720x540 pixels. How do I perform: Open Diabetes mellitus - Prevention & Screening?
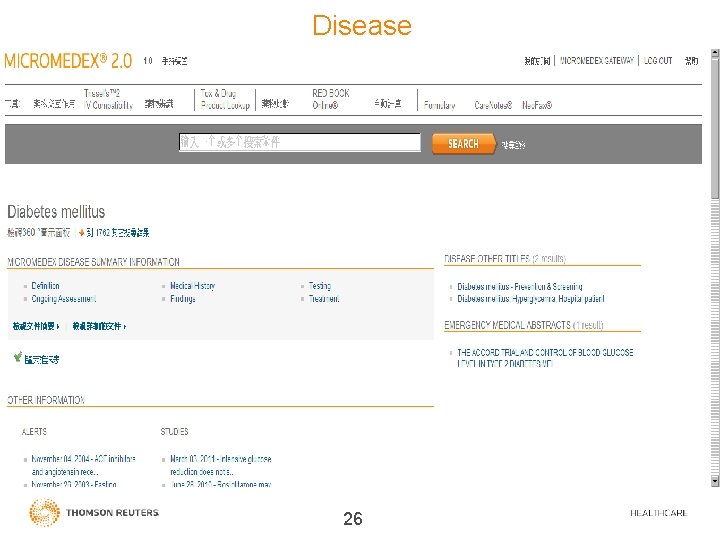pyautogui.click(x=520, y=287)
